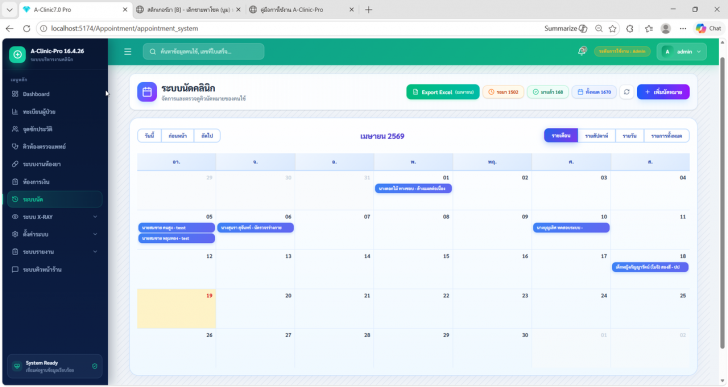
Task: Click the System Ready status indicator
Action: 55,366
